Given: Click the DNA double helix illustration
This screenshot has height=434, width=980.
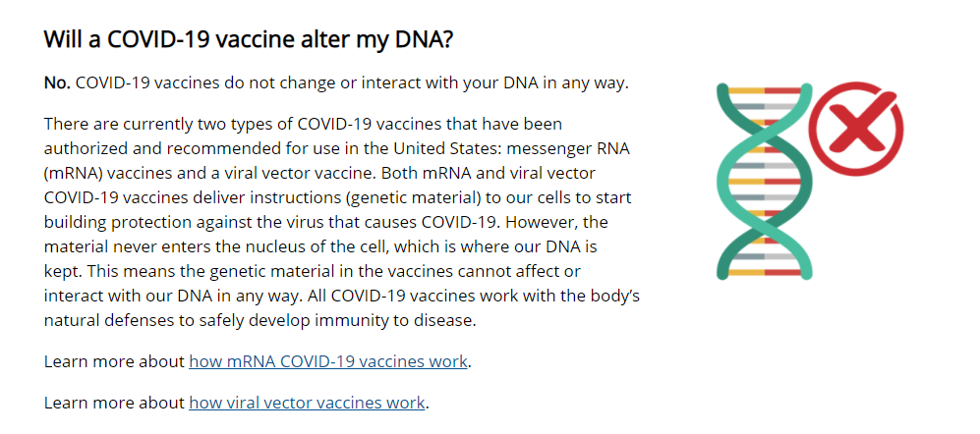Looking at the screenshot, I should click(x=765, y=181).
